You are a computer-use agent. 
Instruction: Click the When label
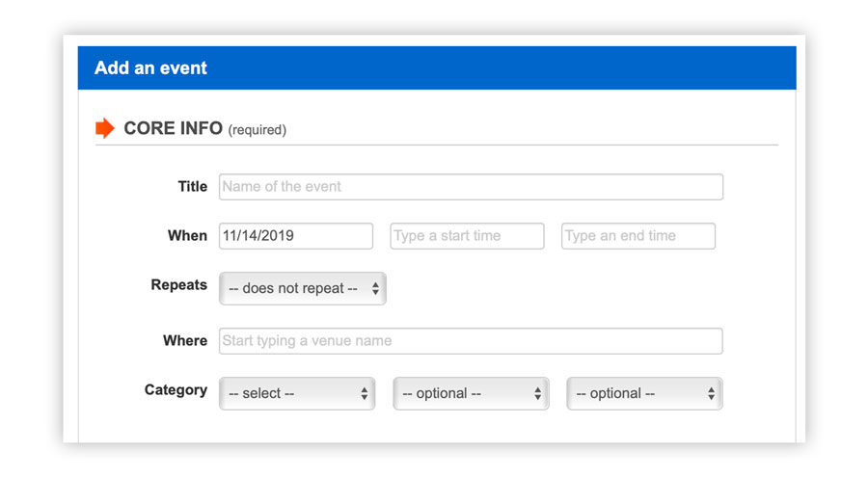pos(188,236)
